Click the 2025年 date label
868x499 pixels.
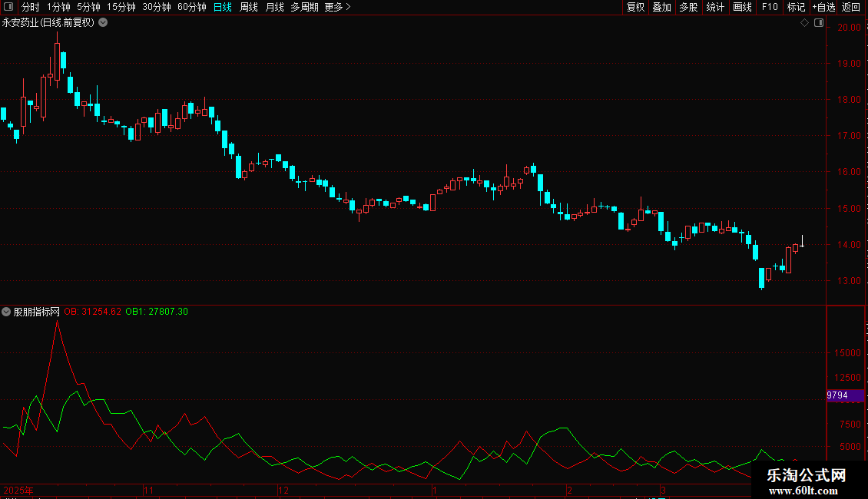[18, 490]
